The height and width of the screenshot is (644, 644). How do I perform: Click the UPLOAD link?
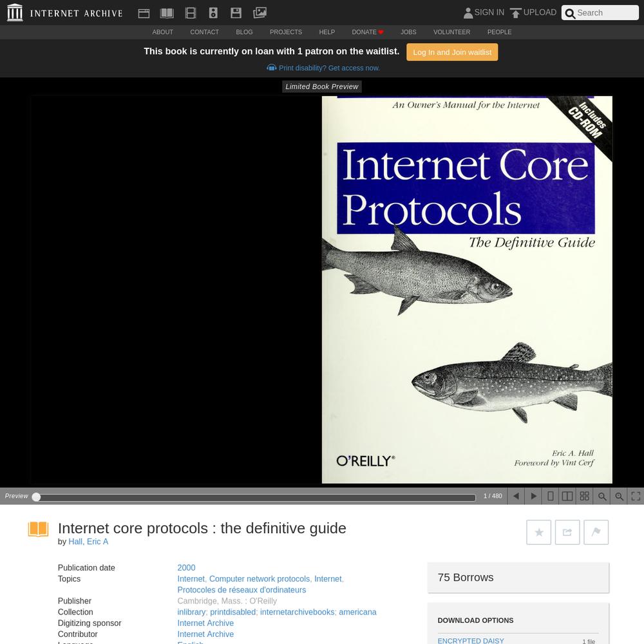pyautogui.click(x=540, y=12)
